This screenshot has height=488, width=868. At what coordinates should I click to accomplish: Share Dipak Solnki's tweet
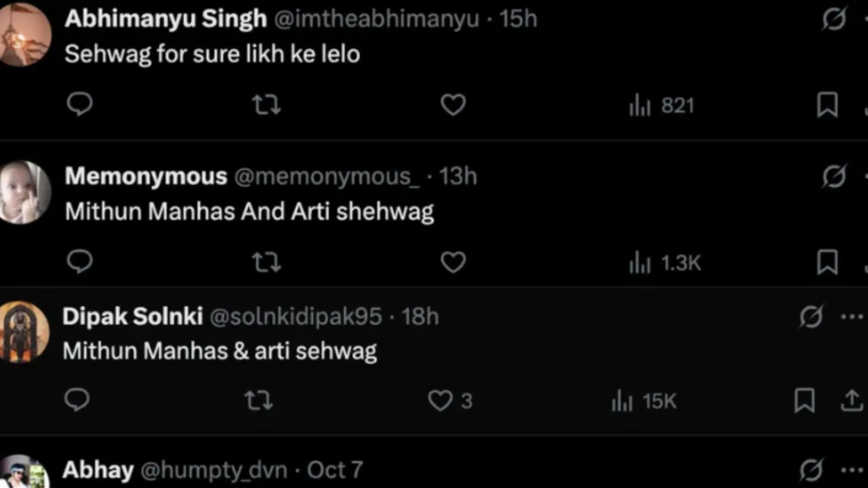click(852, 401)
